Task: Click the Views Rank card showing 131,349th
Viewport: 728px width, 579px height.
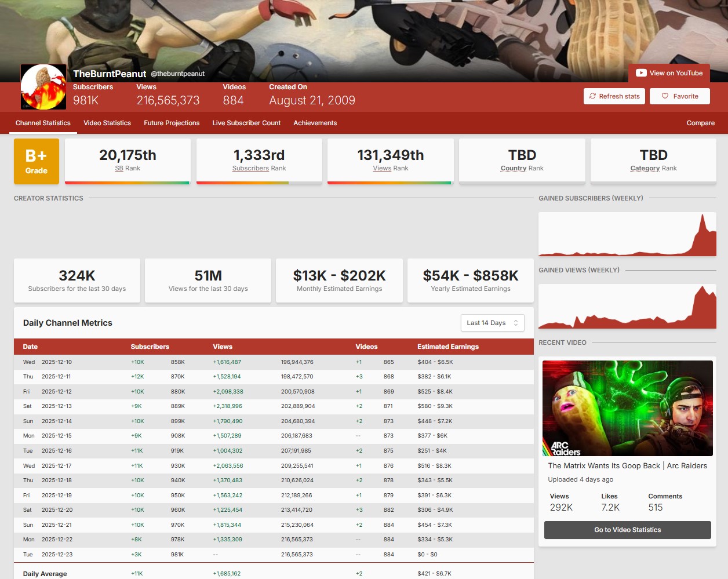Action: point(391,161)
